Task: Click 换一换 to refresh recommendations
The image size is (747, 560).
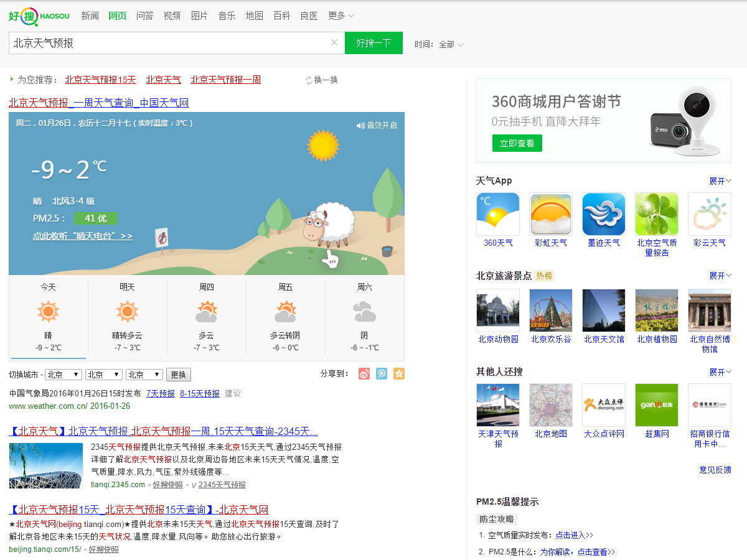Action: (321, 80)
